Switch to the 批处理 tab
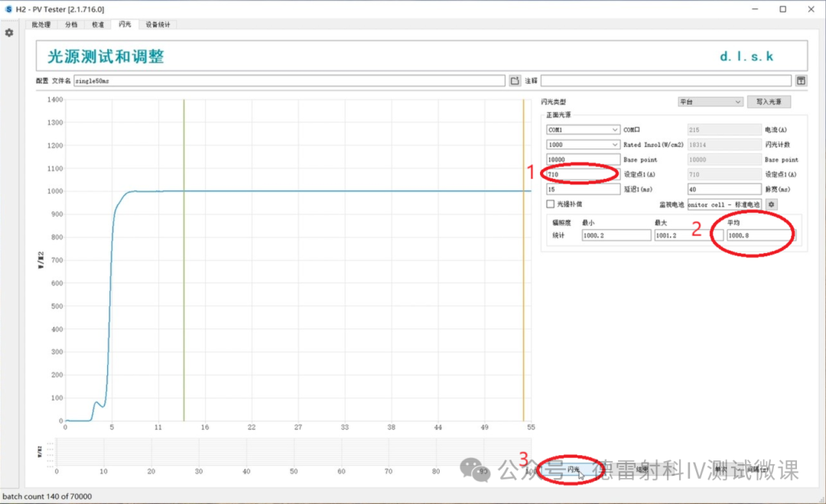This screenshot has width=826, height=504. pyautogui.click(x=41, y=24)
